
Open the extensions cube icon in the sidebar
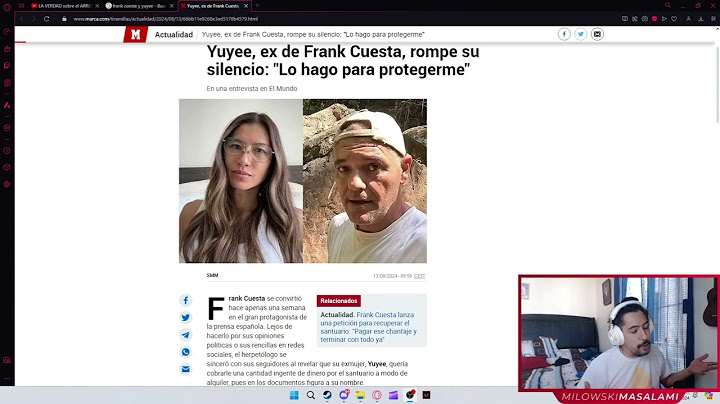(x=7, y=168)
